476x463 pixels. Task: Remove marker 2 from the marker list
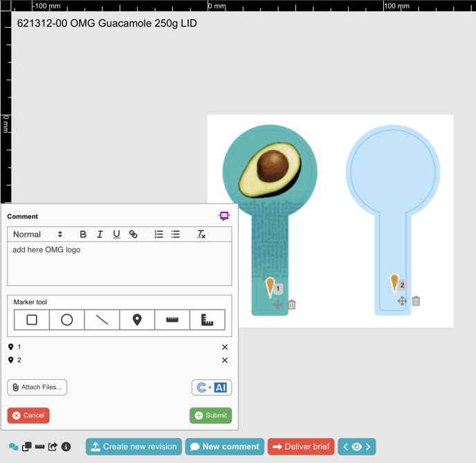(x=225, y=361)
